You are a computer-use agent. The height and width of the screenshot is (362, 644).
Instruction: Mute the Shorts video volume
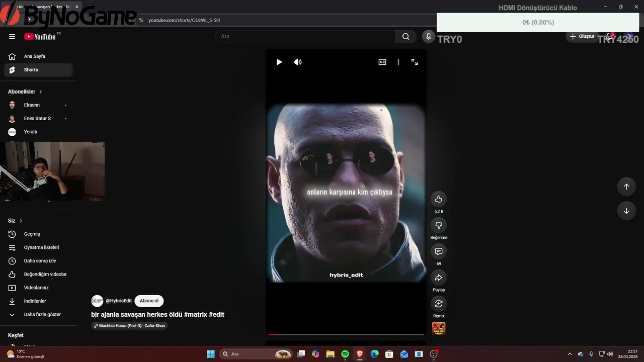(x=298, y=62)
